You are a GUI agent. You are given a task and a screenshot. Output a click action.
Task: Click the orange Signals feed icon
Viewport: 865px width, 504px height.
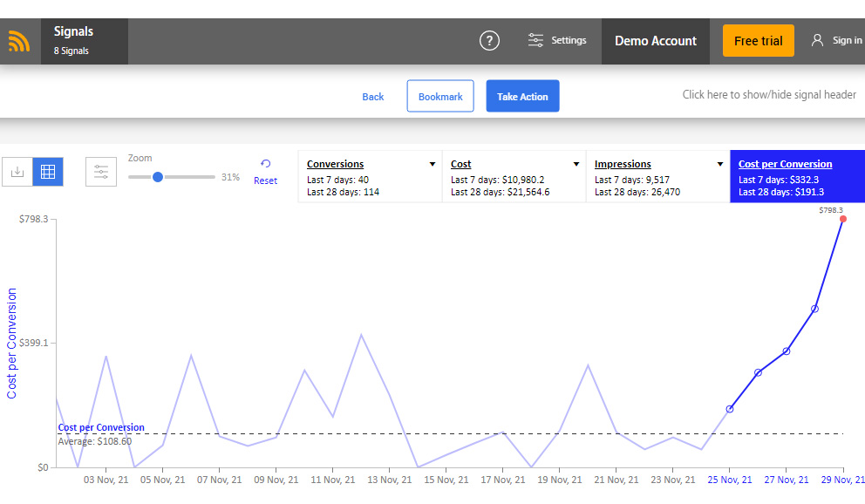(x=19, y=41)
